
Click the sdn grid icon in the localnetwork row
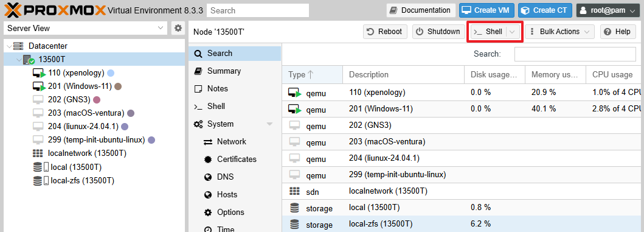pos(294,191)
